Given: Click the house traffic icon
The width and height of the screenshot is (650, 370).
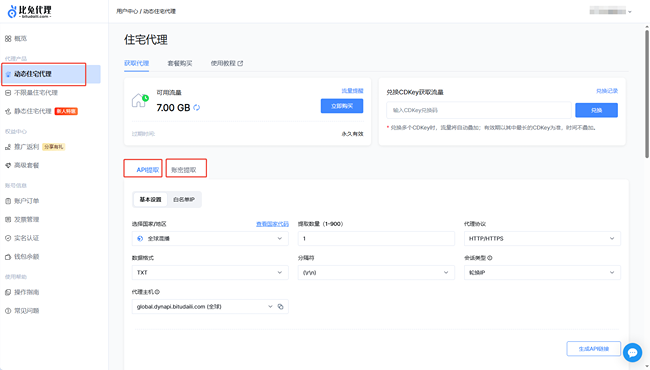Looking at the screenshot, I should 140,100.
